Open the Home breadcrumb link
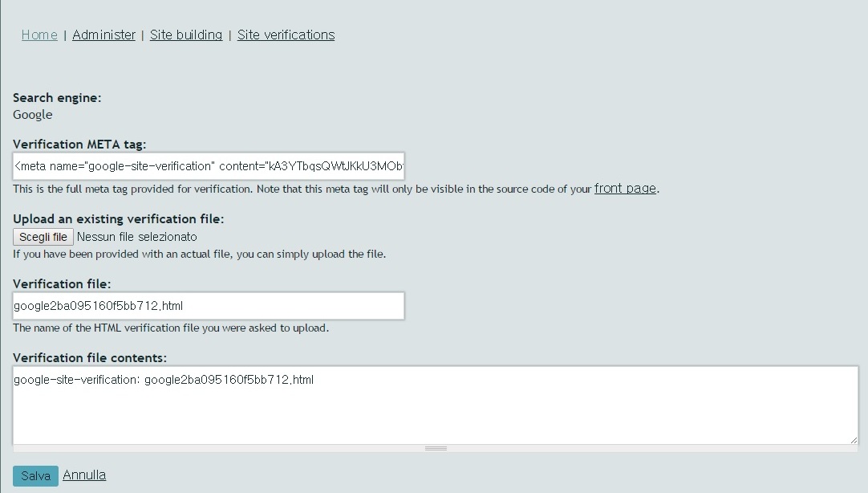 coord(39,35)
